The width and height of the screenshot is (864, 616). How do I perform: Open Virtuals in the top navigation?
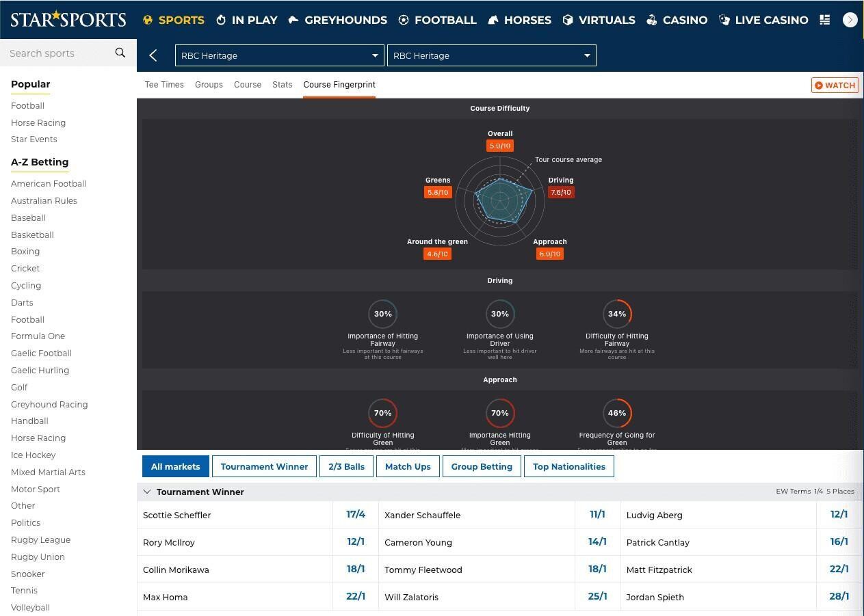pyautogui.click(x=599, y=20)
